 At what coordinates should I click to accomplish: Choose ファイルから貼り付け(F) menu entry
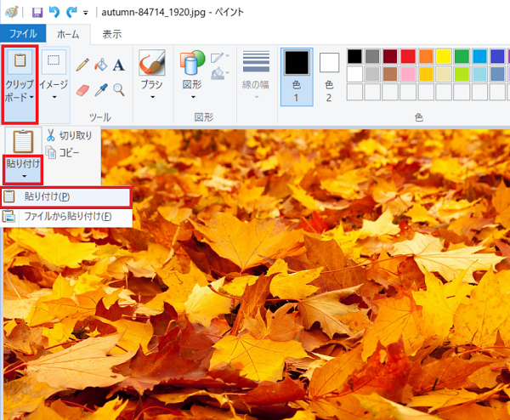[x=66, y=216]
